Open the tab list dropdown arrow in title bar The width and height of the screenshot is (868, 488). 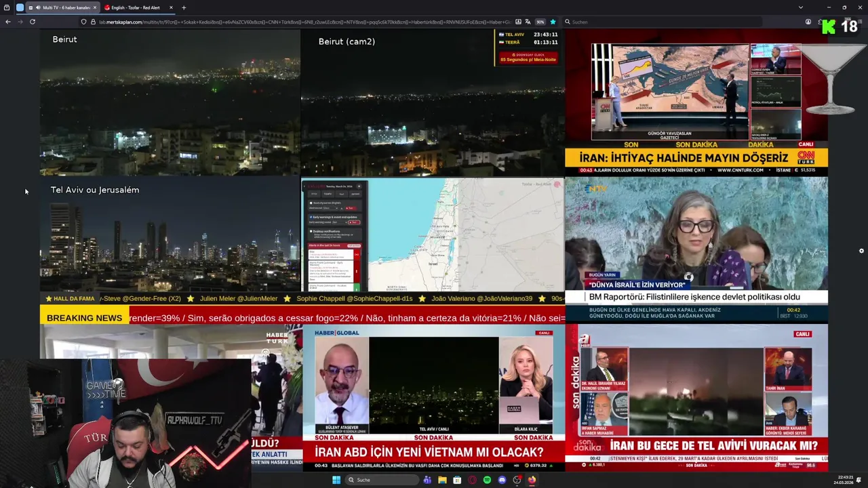click(800, 7)
